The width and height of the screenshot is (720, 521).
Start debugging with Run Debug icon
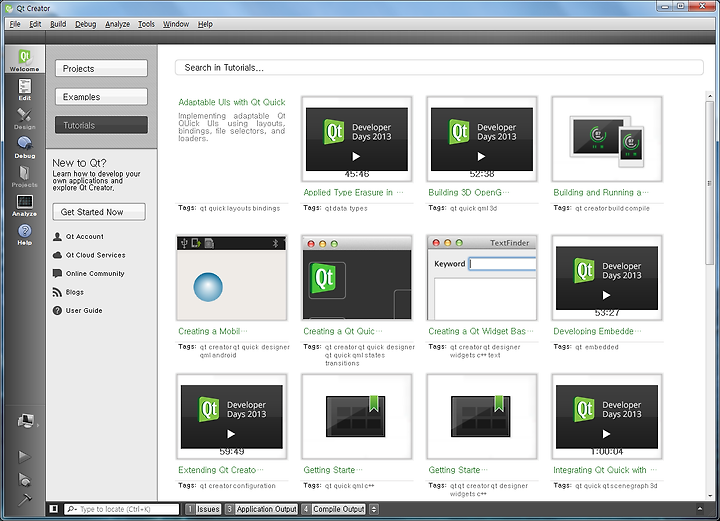click(x=24, y=479)
